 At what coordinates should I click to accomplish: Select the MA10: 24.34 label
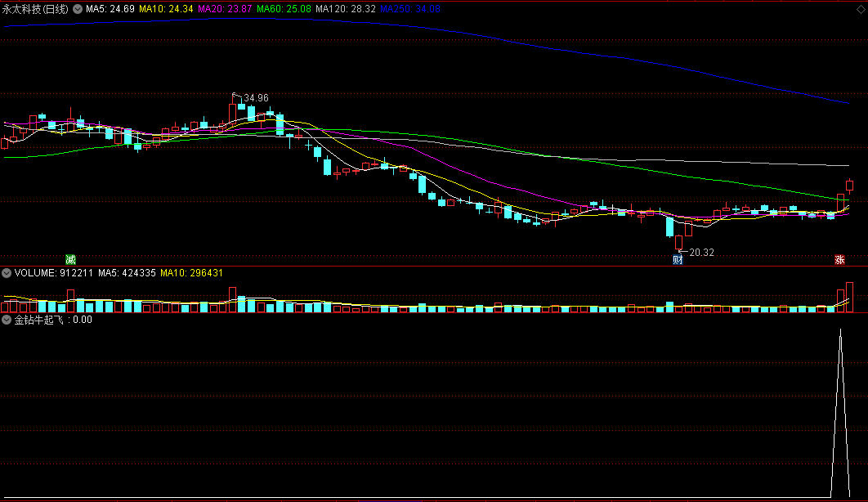tap(166, 9)
